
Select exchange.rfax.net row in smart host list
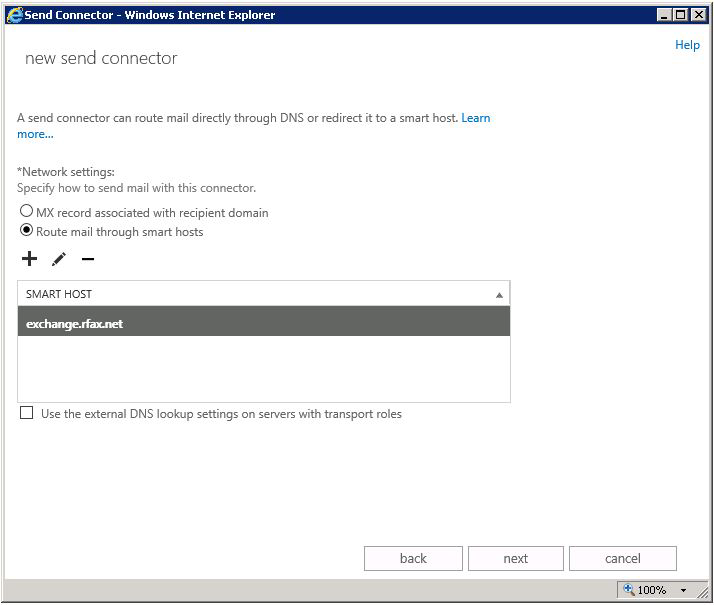click(263, 323)
